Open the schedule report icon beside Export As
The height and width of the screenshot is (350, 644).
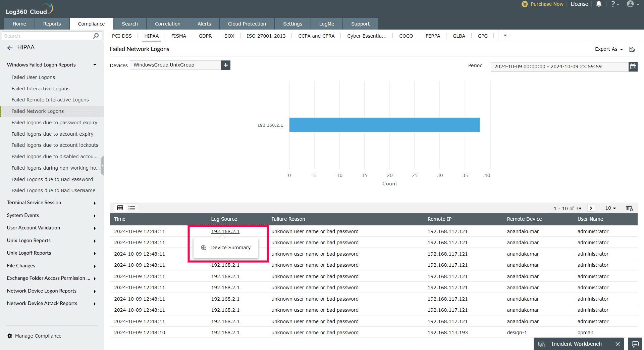point(632,49)
